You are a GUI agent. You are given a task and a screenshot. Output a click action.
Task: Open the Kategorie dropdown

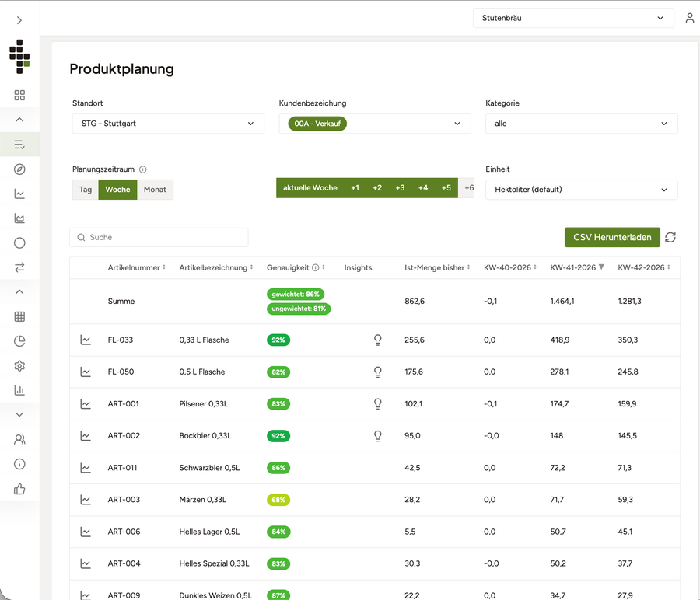(582, 124)
